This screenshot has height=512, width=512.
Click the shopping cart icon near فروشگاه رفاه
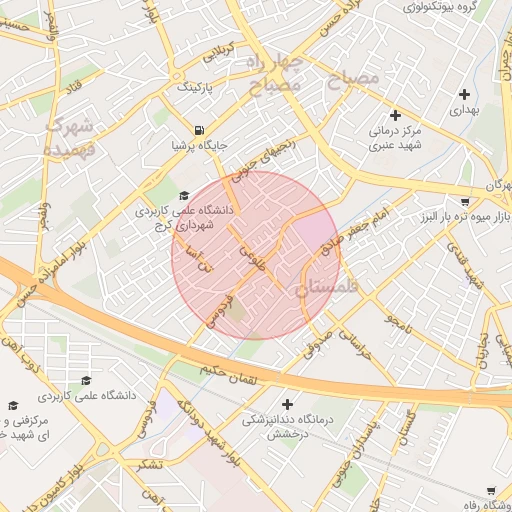tap(491, 491)
